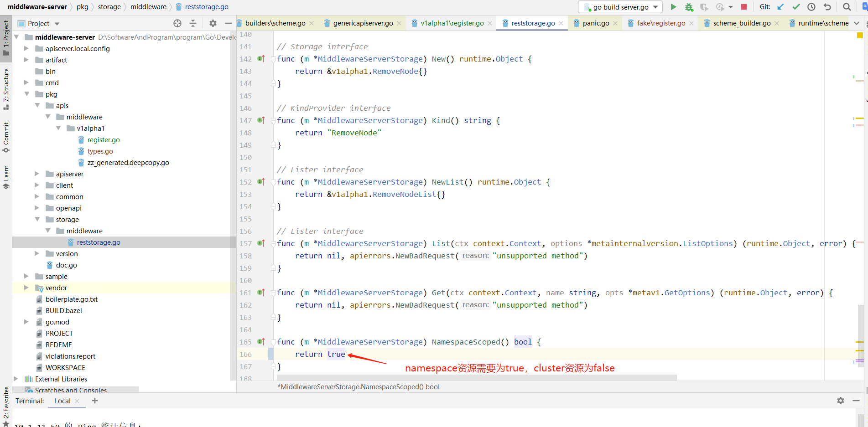Commit changes with the green checkmark
The width and height of the screenshot is (868, 427).
tap(796, 7)
